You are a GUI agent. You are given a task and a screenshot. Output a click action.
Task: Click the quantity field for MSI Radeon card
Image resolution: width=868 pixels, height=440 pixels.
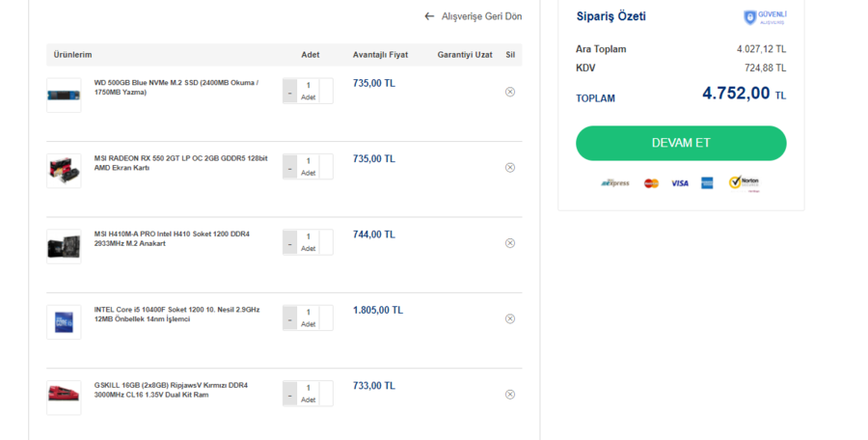point(309,161)
